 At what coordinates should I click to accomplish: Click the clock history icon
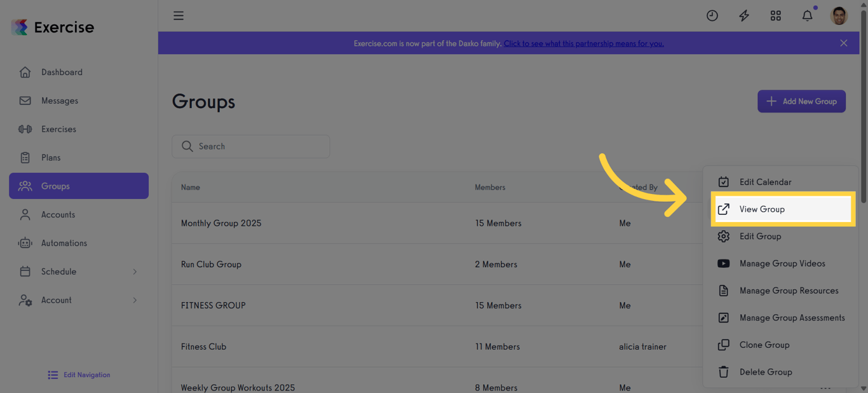tap(712, 16)
